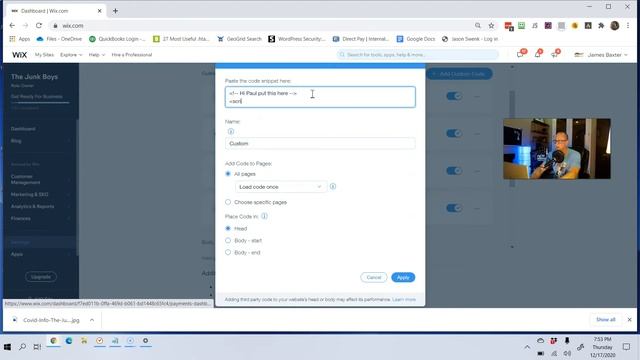Click the OneDrive cloud tray icon

pos(540,340)
